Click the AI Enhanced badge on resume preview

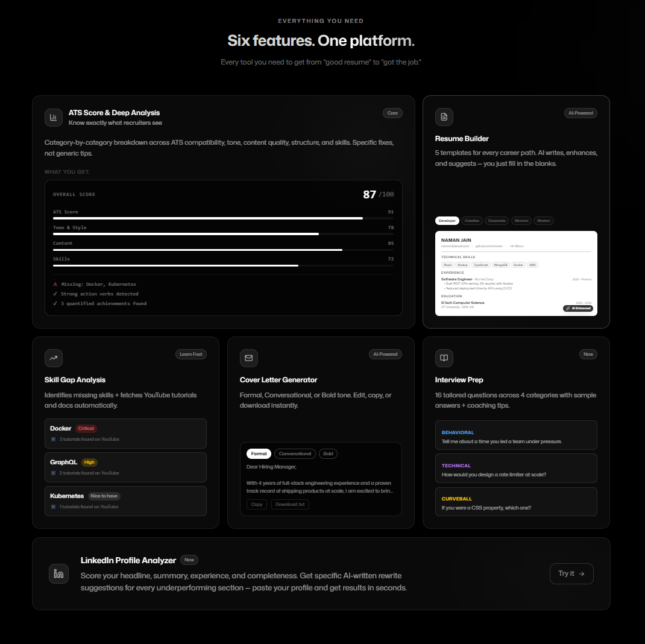[x=578, y=308]
